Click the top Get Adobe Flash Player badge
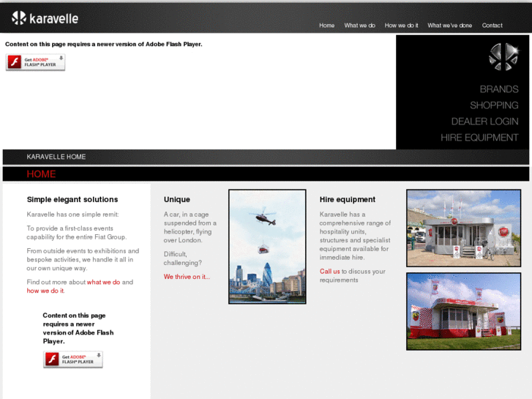Screen dimensions: 532x399 coord(35,62)
